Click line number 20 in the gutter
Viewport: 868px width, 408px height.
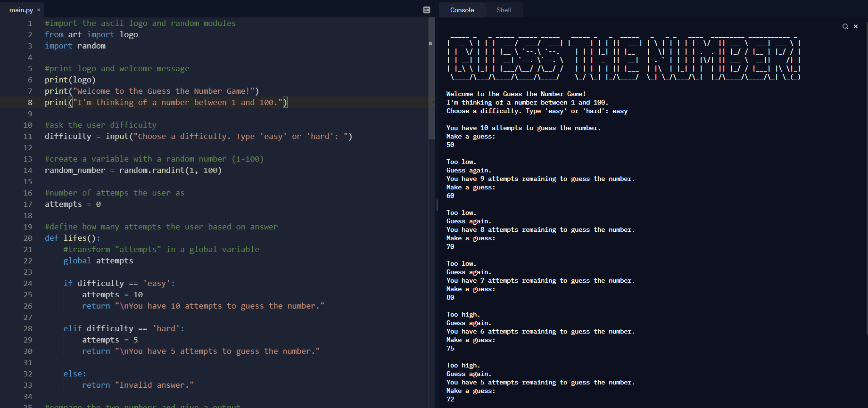point(28,238)
